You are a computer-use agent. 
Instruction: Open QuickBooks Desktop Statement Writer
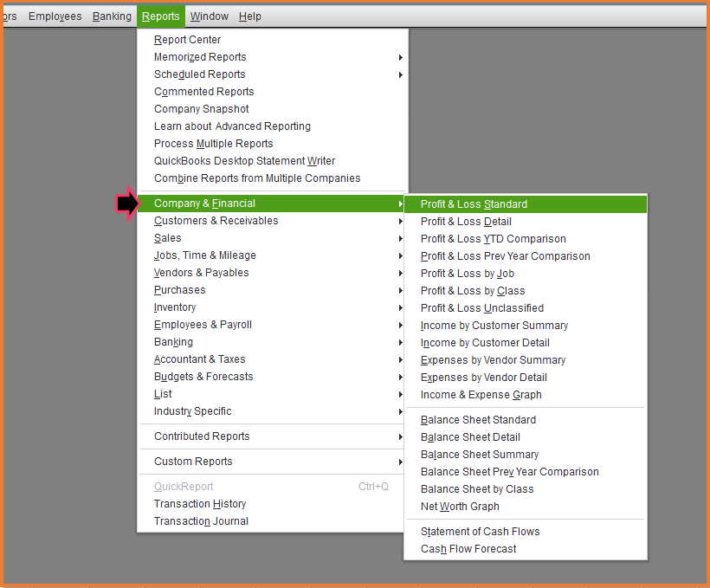pos(273,161)
